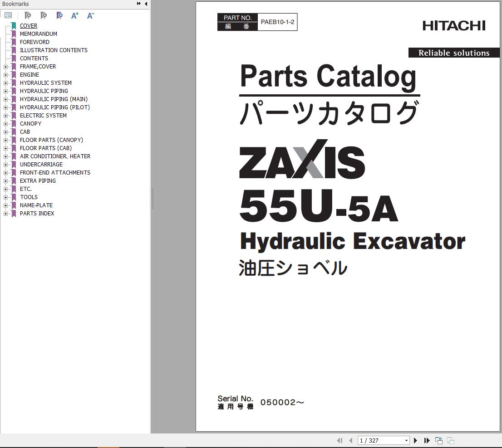Expand the HYDRAULIC SYSTEM bookmark
The width and height of the screenshot is (502, 448).
5,83
